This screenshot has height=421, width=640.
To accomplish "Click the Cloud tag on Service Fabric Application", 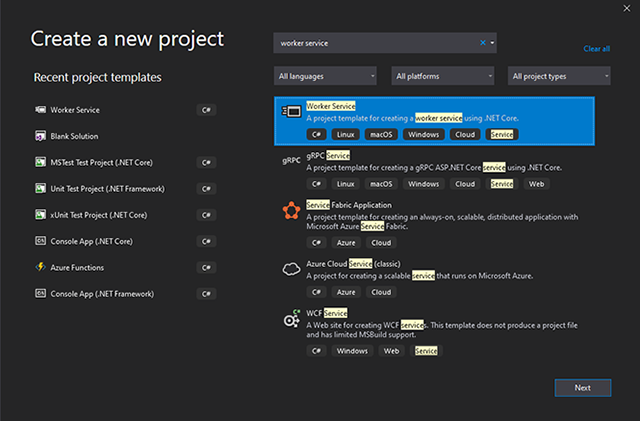I will tap(381, 243).
